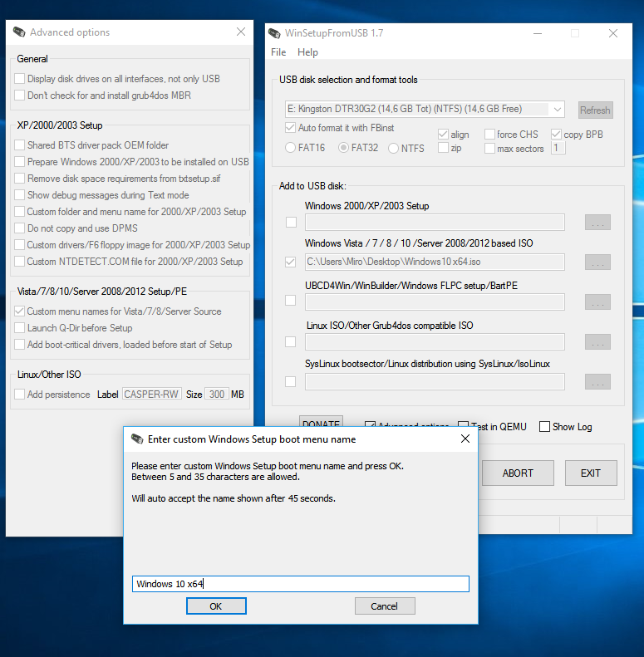Viewport: 644px width, 657px height.
Task: Toggle the Test in QEMU checkbox
Action: 464,425
